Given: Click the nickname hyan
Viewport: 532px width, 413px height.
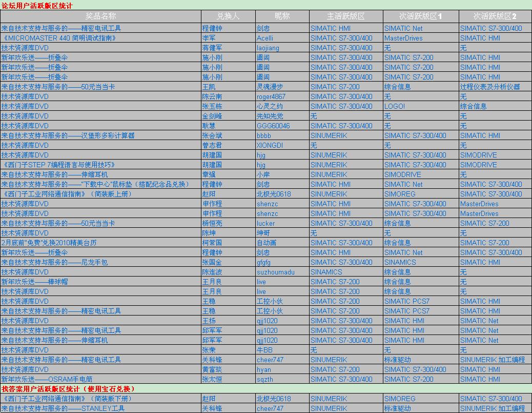Looking at the screenshot, I should pos(263,369).
